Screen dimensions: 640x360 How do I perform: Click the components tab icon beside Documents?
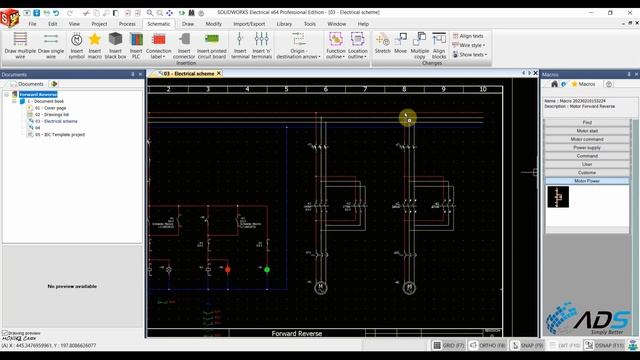[x=54, y=84]
